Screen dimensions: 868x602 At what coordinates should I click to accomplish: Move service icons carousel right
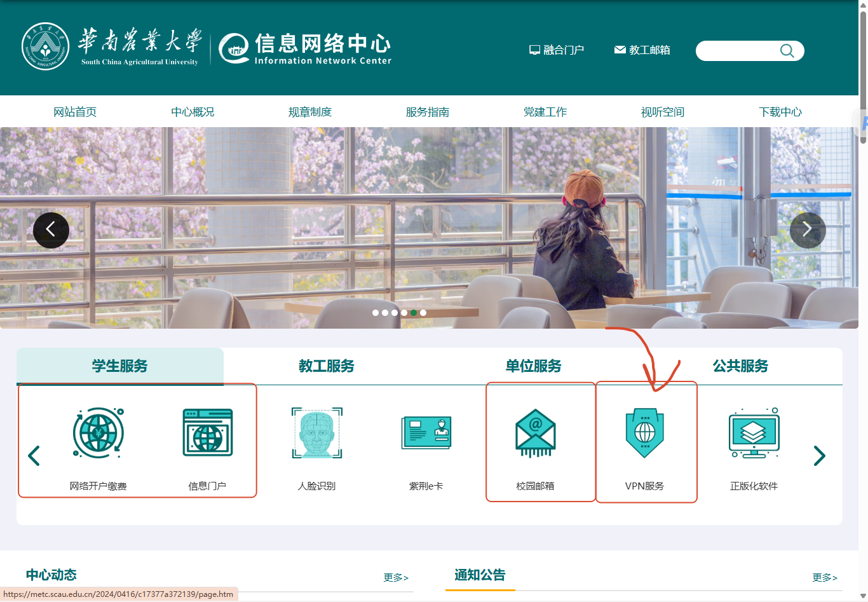820,455
